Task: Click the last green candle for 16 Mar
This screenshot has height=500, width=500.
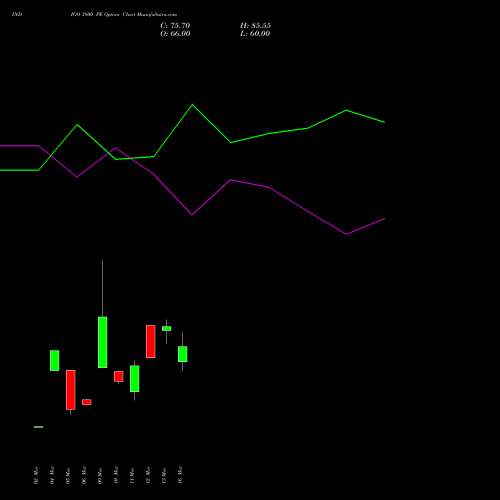Action: (x=183, y=354)
